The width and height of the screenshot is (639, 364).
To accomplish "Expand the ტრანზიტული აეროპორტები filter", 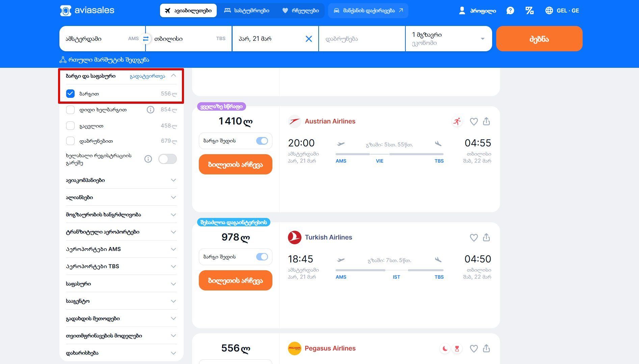I will click(x=121, y=232).
